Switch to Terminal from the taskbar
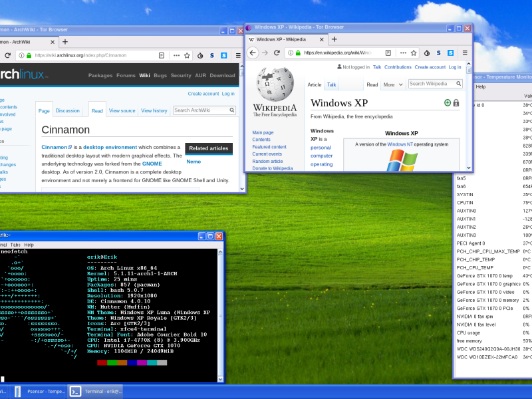The image size is (532, 399). [x=96, y=392]
